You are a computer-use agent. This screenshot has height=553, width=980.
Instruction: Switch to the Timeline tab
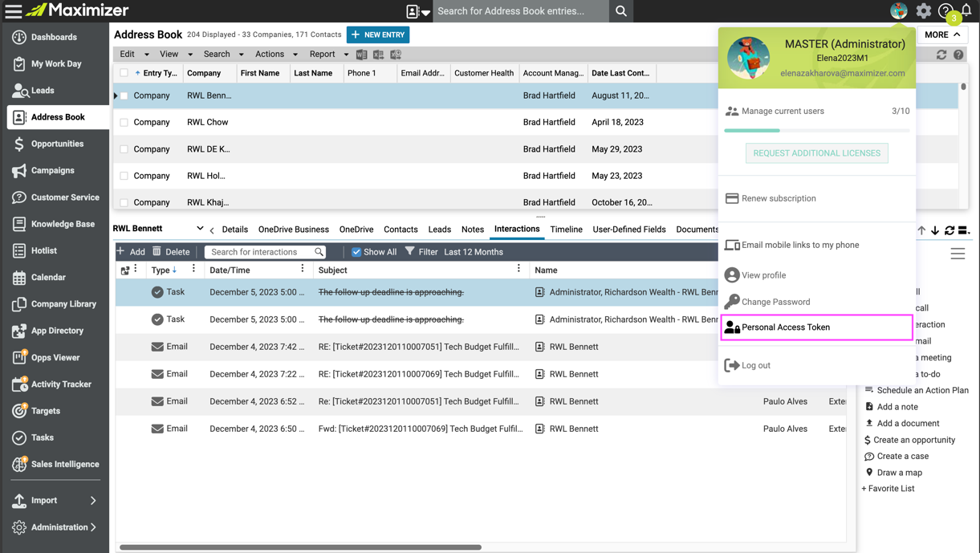(x=567, y=230)
